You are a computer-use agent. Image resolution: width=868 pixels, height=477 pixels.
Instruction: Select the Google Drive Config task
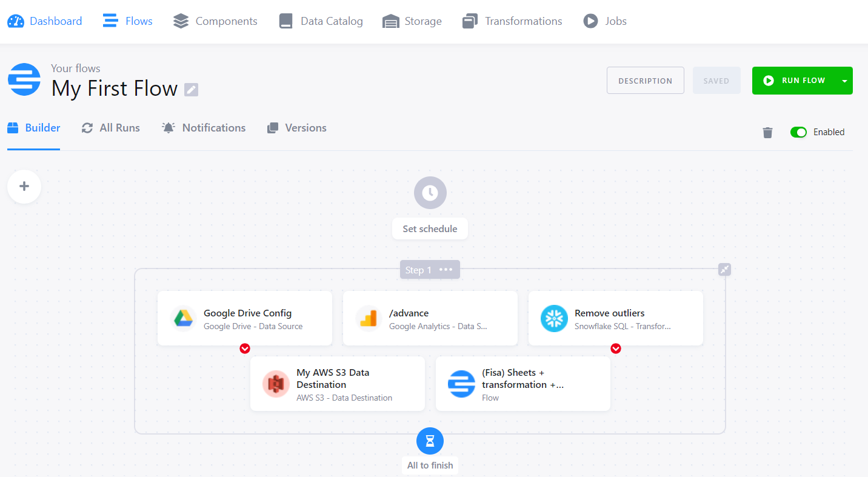[245, 318]
